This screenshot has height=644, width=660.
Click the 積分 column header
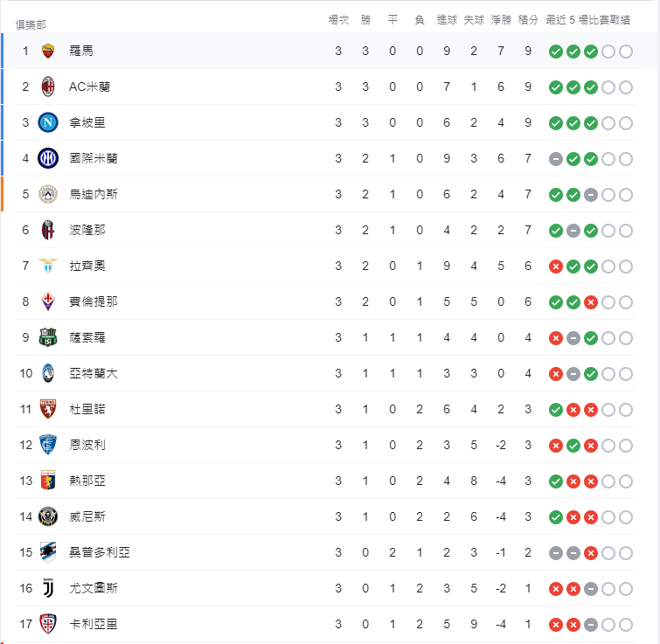pyautogui.click(x=528, y=20)
